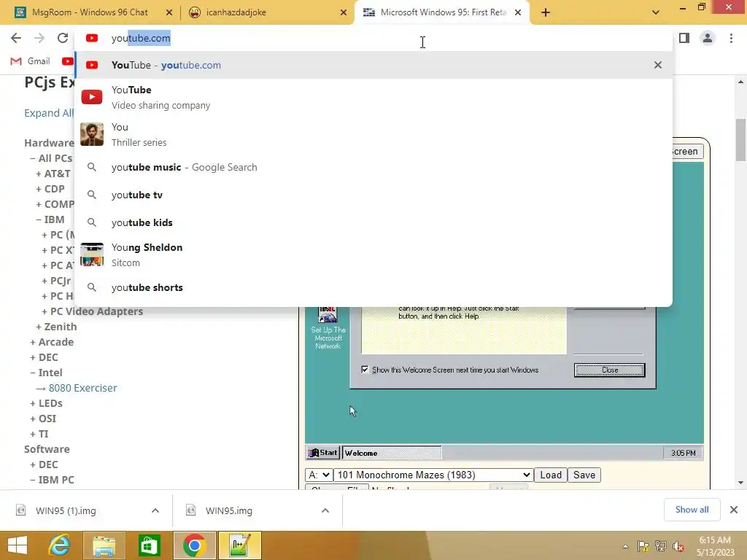Toggle the side panel icon
The width and height of the screenshot is (747, 560).
(x=684, y=38)
